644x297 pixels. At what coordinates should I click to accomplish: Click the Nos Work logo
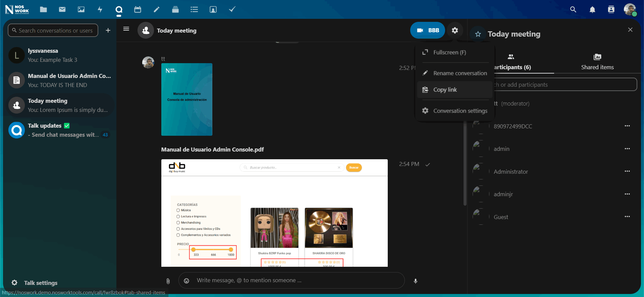tap(17, 9)
